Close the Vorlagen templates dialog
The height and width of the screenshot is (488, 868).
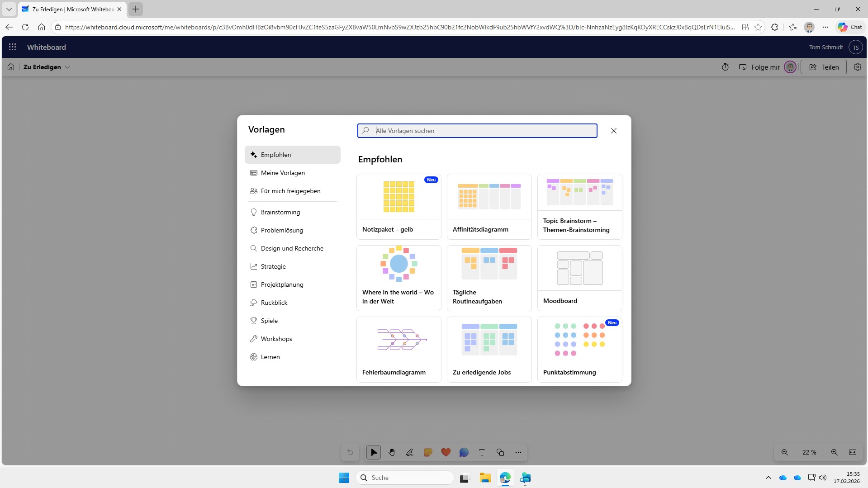613,131
